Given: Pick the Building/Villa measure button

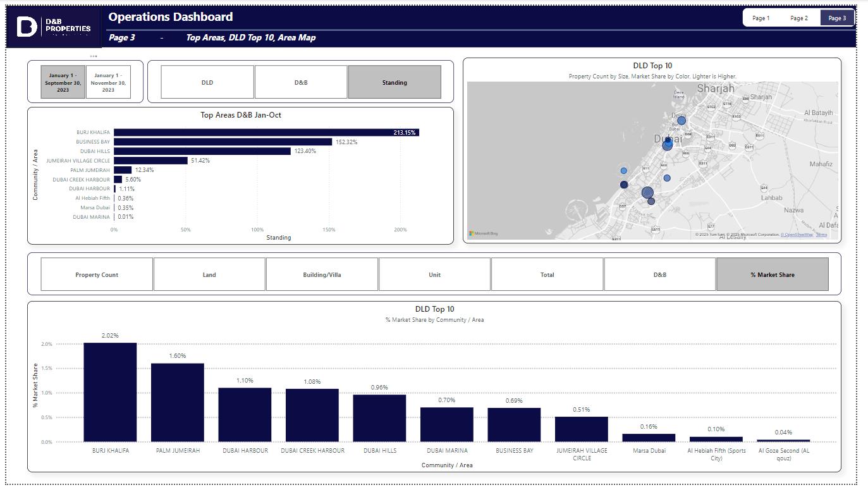Looking at the screenshot, I should click(322, 274).
